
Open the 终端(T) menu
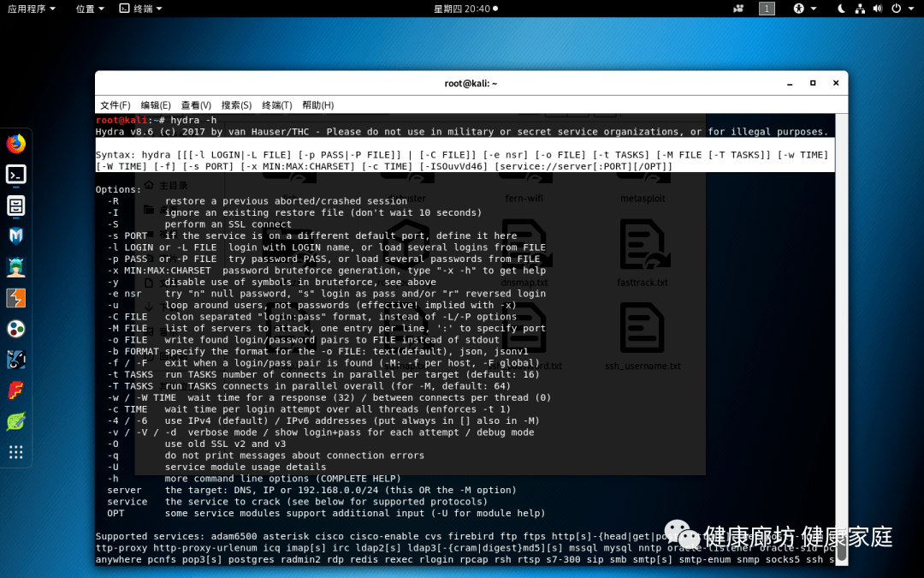point(277,105)
